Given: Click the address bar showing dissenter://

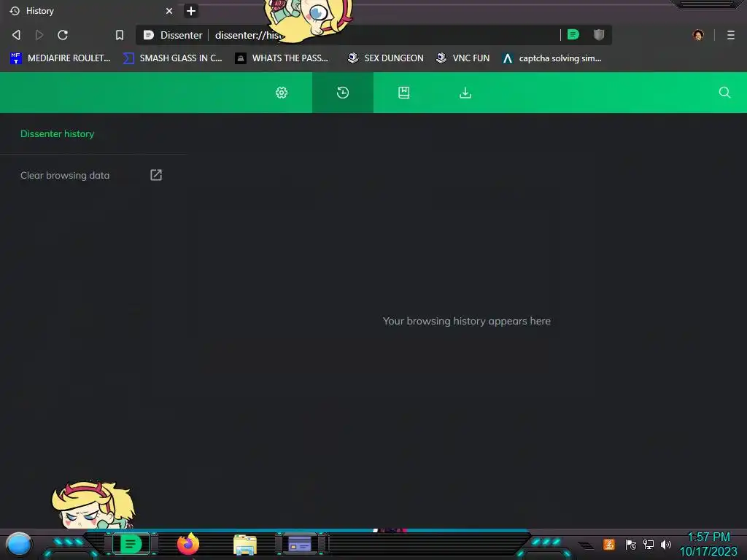Looking at the screenshot, I should pos(374,35).
